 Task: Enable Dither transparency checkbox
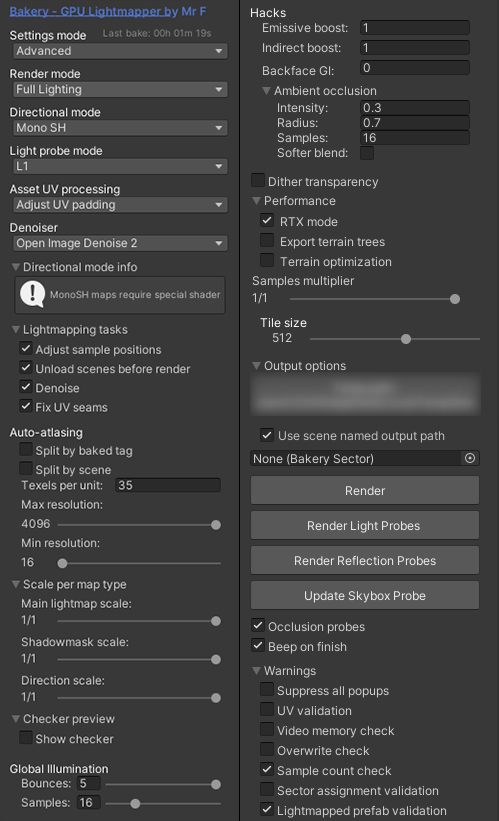(258, 181)
